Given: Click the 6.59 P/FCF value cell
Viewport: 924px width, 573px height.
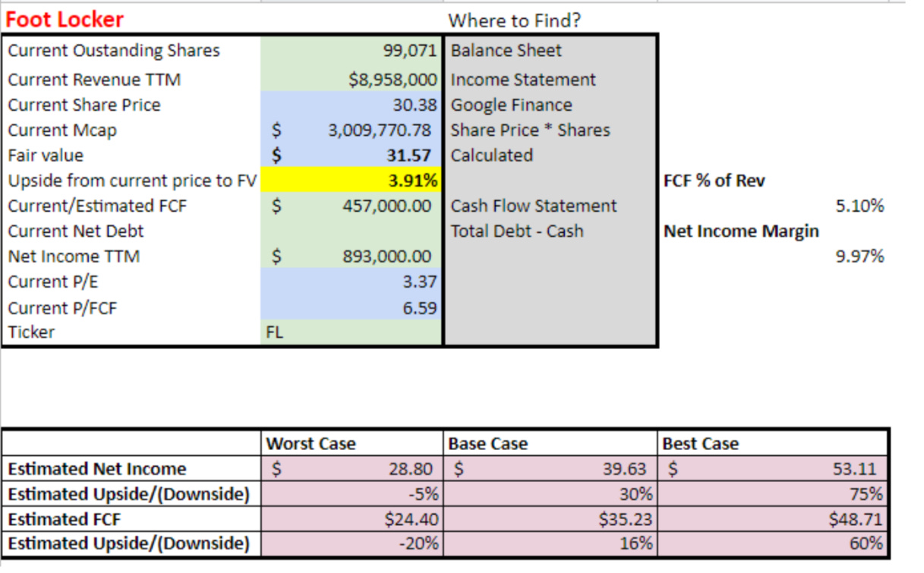Looking at the screenshot, I should pos(351,307).
